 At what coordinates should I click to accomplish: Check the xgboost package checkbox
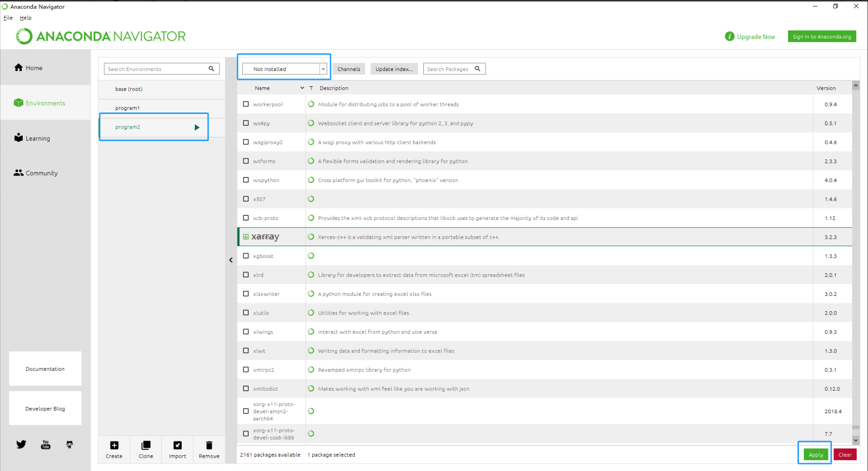point(246,256)
